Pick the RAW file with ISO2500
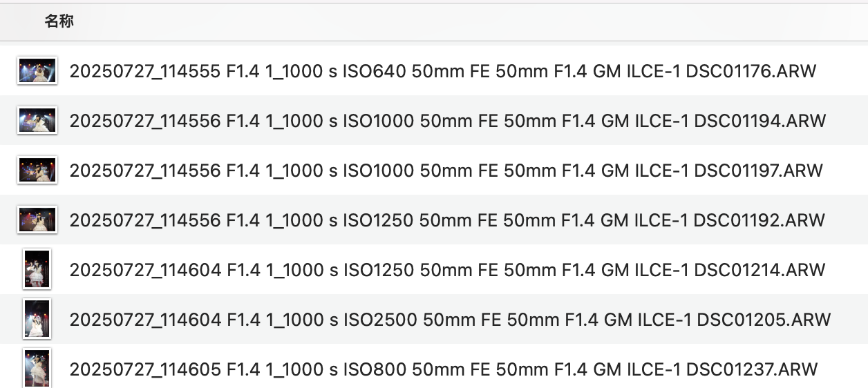This screenshot has width=868, height=388. point(380,320)
